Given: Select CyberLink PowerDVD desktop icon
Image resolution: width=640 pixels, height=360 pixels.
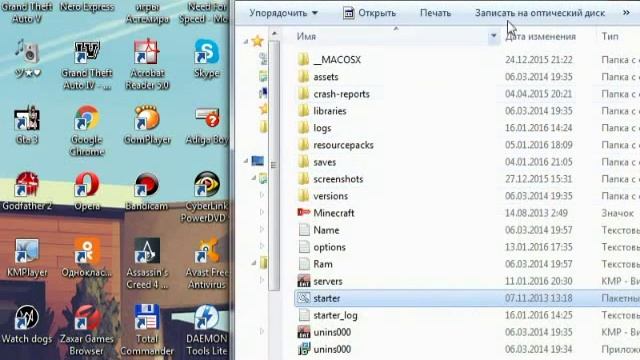Looking at the screenshot, I should pyautogui.click(x=207, y=197).
